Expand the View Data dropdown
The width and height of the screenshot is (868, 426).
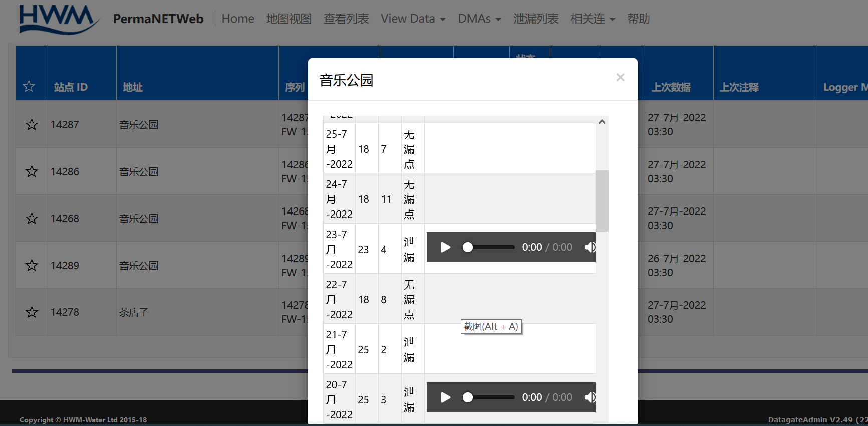click(x=413, y=19)
